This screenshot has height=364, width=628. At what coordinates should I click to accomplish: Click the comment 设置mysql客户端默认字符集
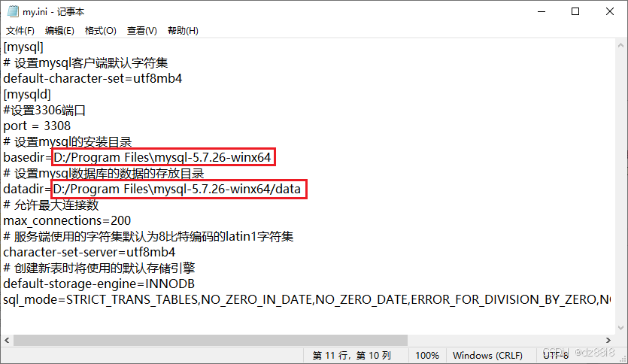tap(86, 63)
